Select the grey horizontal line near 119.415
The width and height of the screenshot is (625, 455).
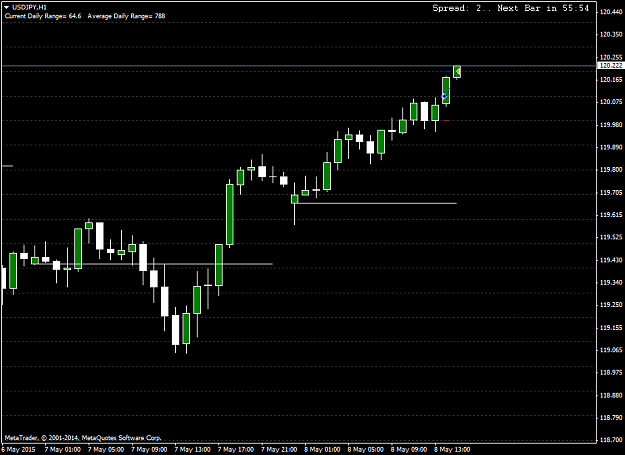[154, 264]
